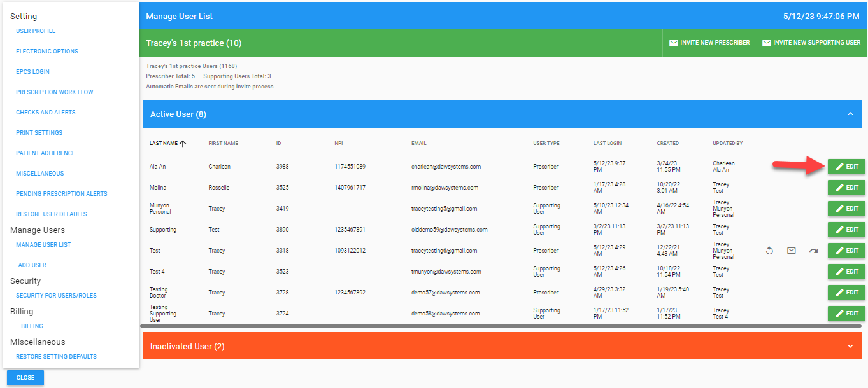Click the Last Login column header
Viewport: 868px width, 388px height.
pos(608,144)
